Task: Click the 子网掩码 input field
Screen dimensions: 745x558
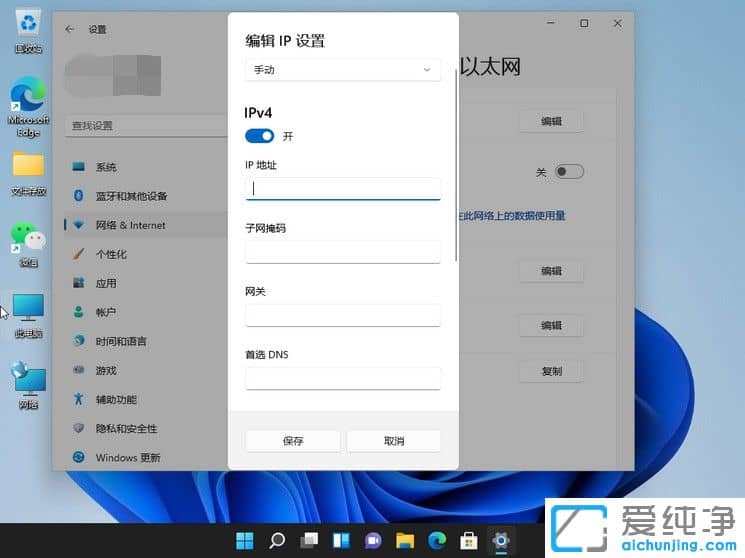Action: click(x=343, y=252)
